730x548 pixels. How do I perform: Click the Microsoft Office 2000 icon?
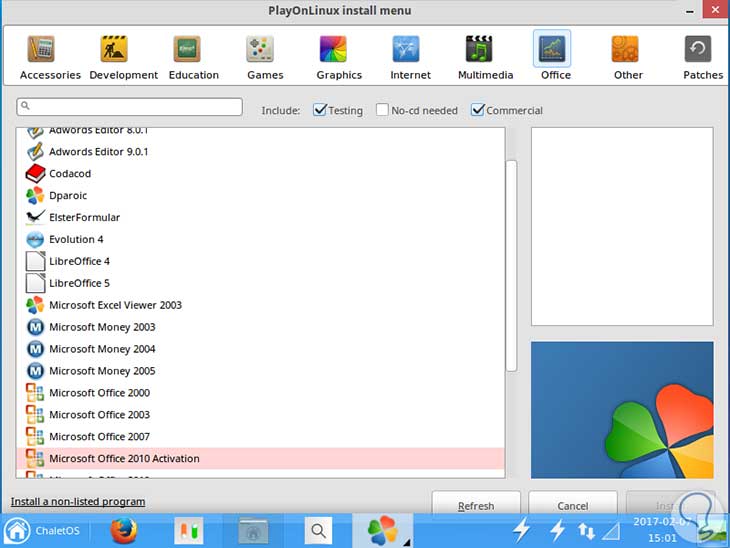(x=35, y=393)
